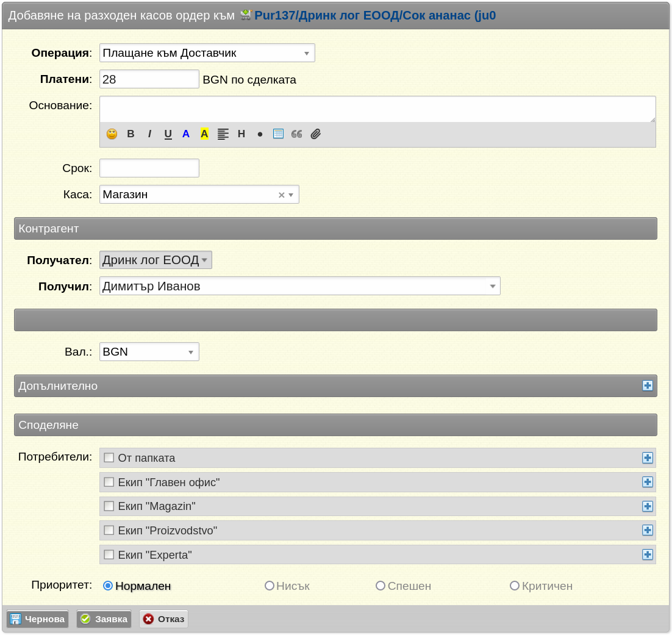The image size is (672, 635).
Task: Insert quote block icon
Action: tap(296, 134)
